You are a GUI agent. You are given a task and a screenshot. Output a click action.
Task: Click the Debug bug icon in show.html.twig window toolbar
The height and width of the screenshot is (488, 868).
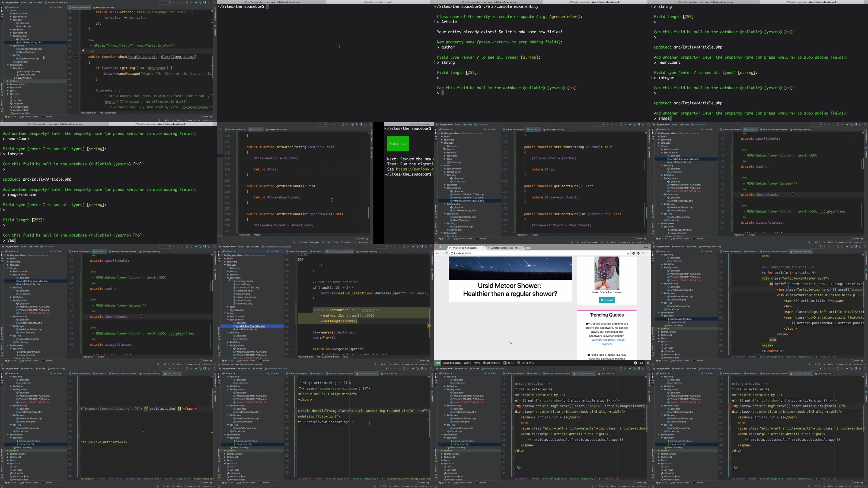(x=178, y=369)
